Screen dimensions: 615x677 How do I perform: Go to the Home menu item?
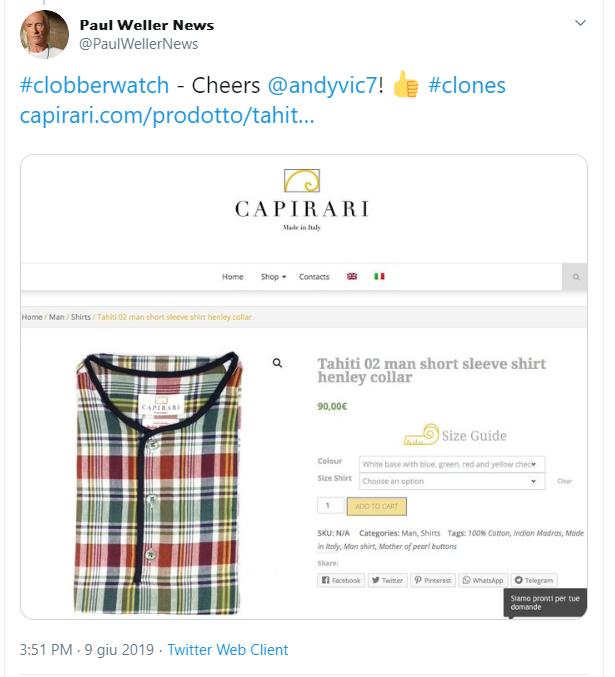(x=232, y=277)
